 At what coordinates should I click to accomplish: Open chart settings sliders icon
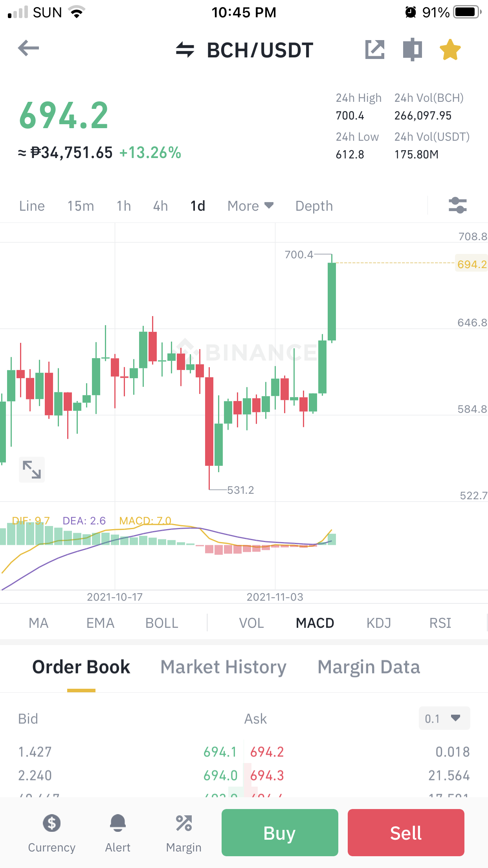(x=458, y=205)
